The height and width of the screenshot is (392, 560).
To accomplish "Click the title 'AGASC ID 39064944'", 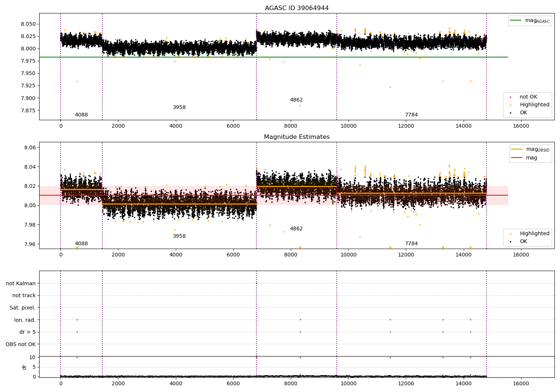I will click(297, 8).
